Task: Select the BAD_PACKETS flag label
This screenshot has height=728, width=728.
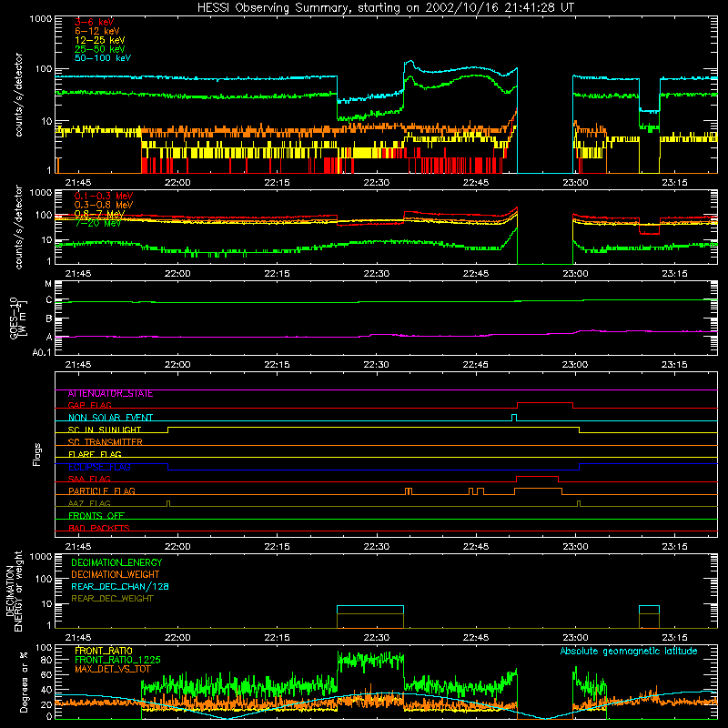Action: [x=99, y=528]
